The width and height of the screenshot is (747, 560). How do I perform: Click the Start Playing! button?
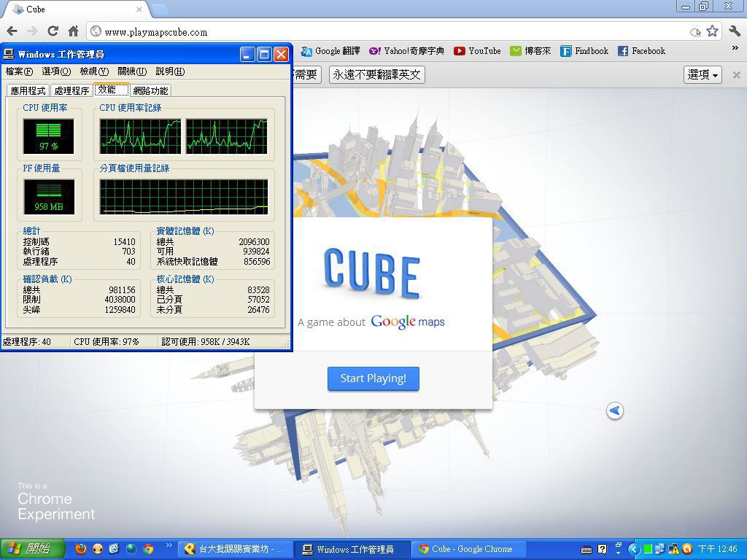pyautogui.click(x=373, y=378)
